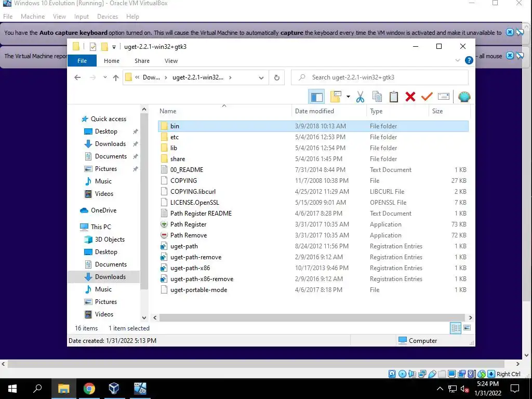This screenshot has height=399, width=532.
Task: Select the etc folder
Action: (x=313, y=137)
